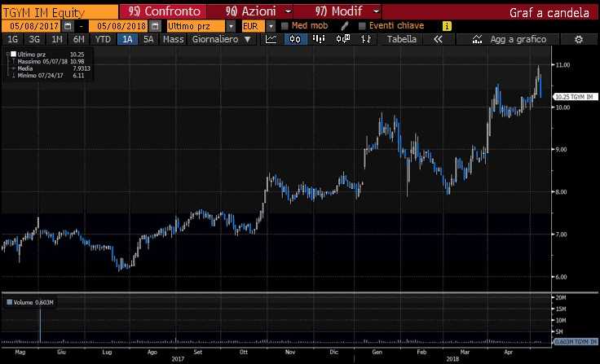The height and width of the screenshot is (364, 600).
Task: Switch to line chart style
Action: pyautogui.click(x=271, y=39)
